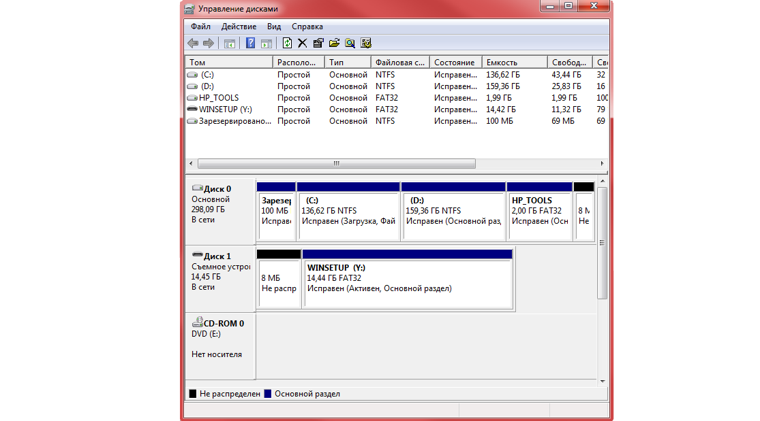Viewport: 760px width, 421px height.
Task: Click the removable drive icon beside WINSETUP (Y:)
Action: point(192,109)
